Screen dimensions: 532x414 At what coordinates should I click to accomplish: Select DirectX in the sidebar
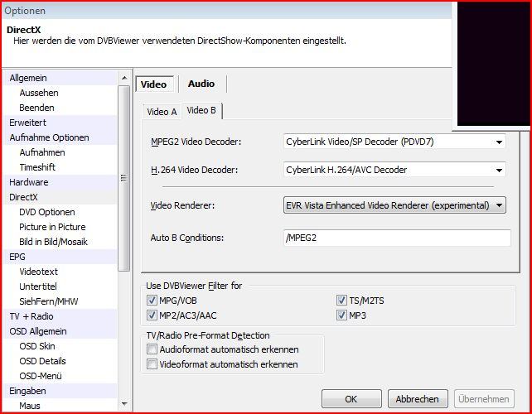(x=60, y=197)
